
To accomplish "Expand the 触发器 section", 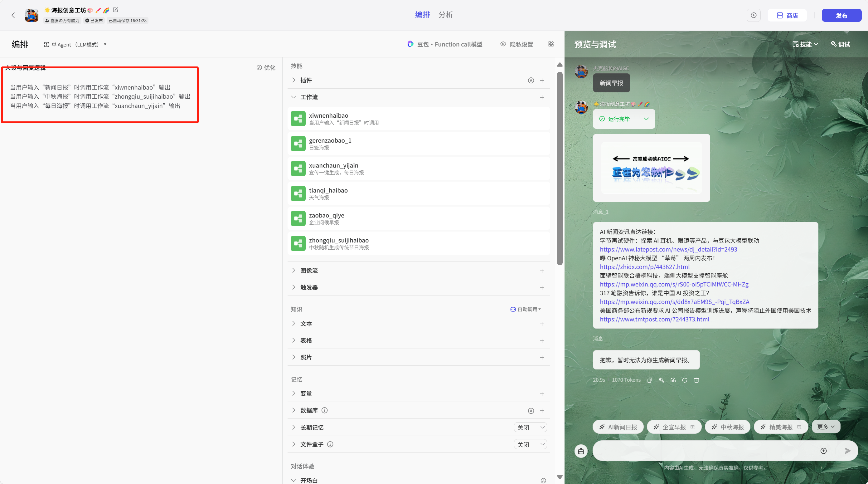I will (293, 287).
